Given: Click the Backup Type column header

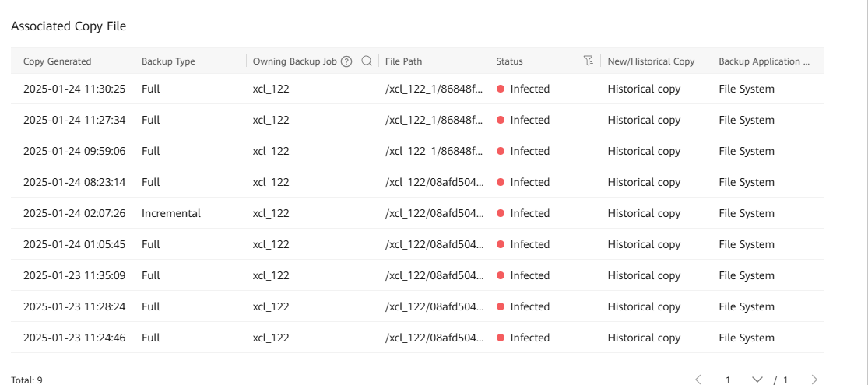Looking at the screenshot, I should [168, 61].
